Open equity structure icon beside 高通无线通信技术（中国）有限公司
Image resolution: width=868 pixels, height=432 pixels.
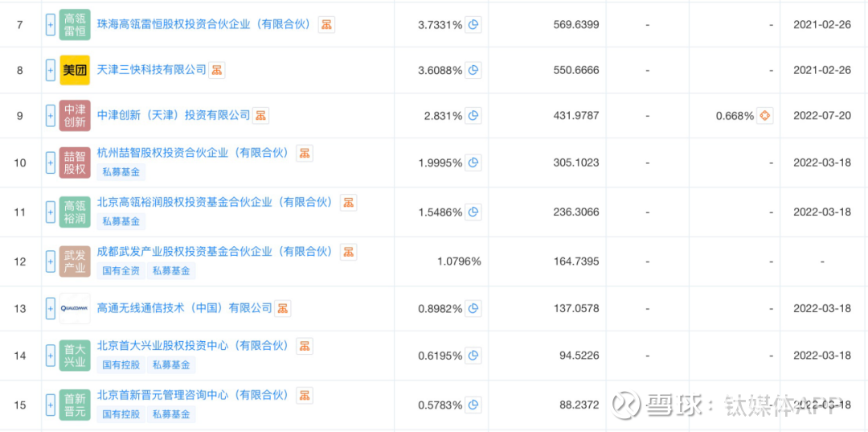click(283, 308)
